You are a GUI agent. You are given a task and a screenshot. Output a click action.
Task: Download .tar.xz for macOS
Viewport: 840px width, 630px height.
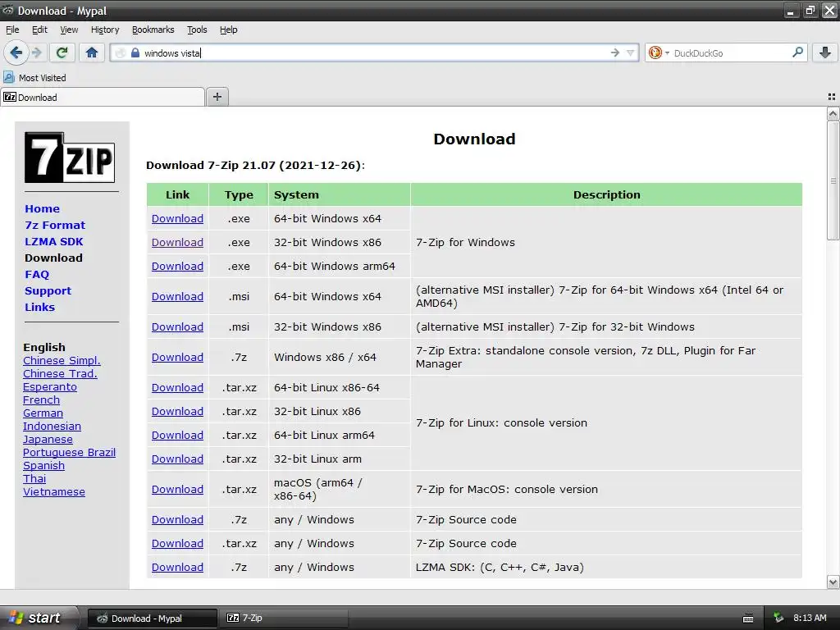point(177,489)
